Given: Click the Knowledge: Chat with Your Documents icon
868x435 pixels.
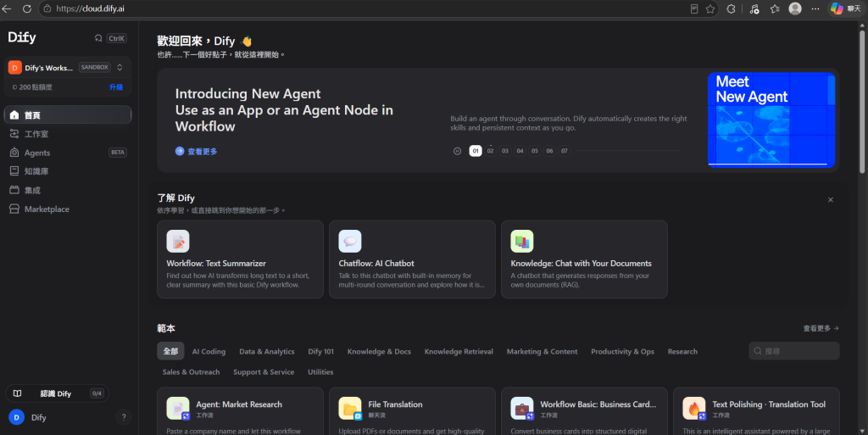Looking at the screenshot, I should 522,242.
